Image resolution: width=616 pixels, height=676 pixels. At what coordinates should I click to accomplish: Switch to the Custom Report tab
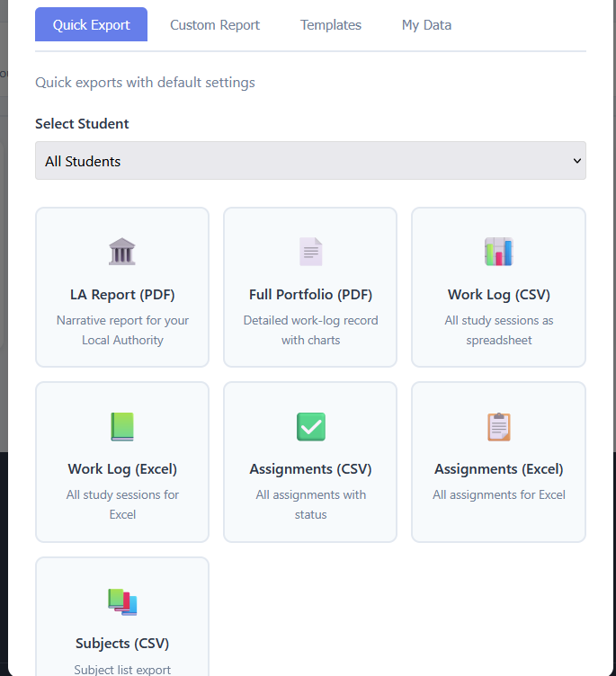(215, 25)
